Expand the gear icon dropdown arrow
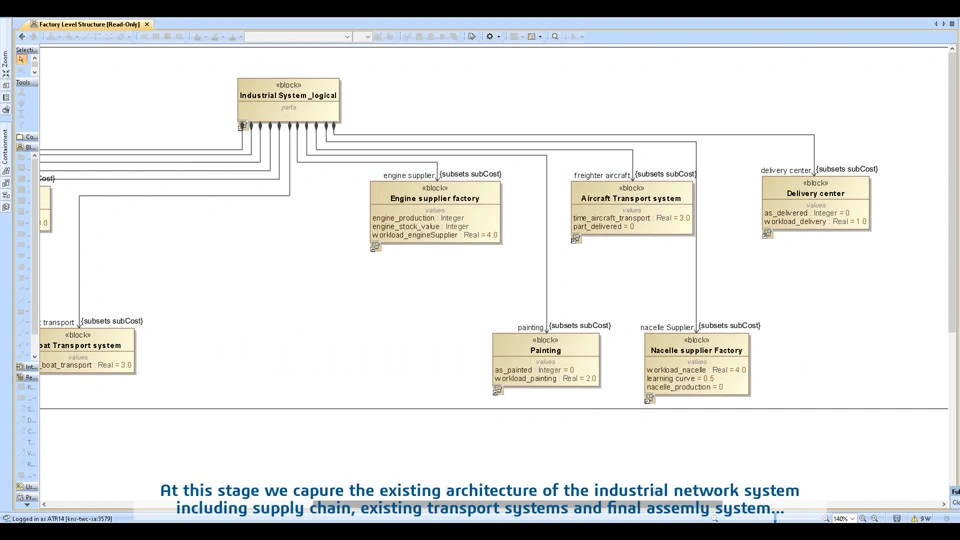 coord(498,37)
